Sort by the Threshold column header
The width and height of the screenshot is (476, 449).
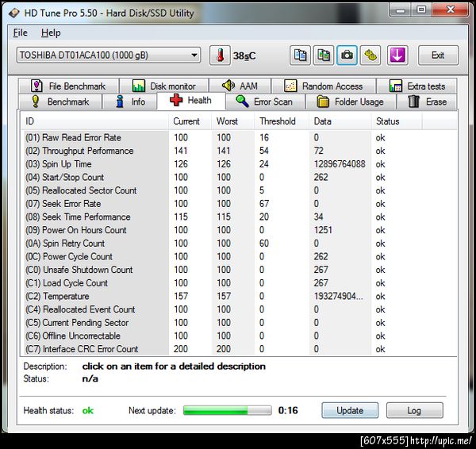coord(282,121)
